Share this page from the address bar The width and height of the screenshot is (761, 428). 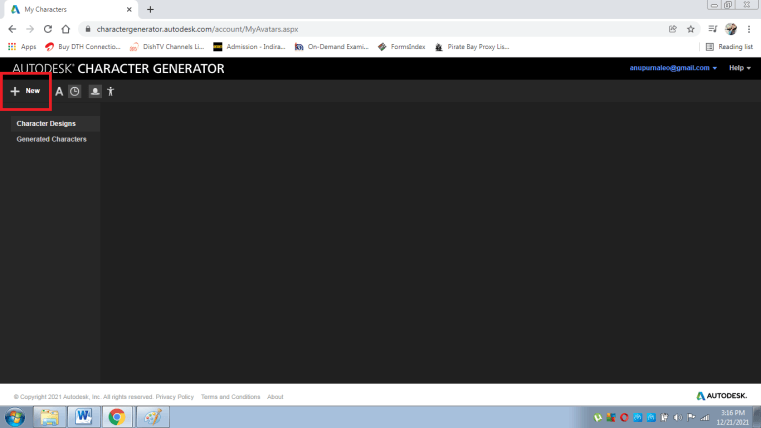pyautogui.click(x=673, y=29)
